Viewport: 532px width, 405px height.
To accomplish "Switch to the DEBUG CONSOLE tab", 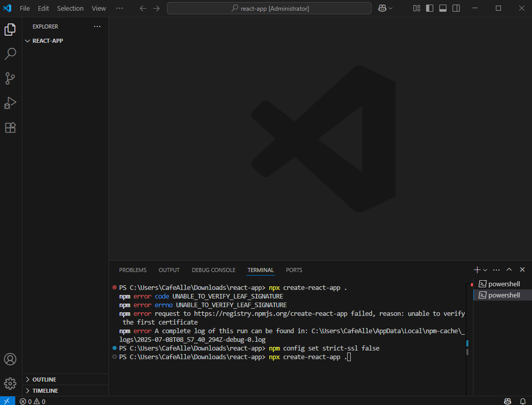I will pos(213,270).
